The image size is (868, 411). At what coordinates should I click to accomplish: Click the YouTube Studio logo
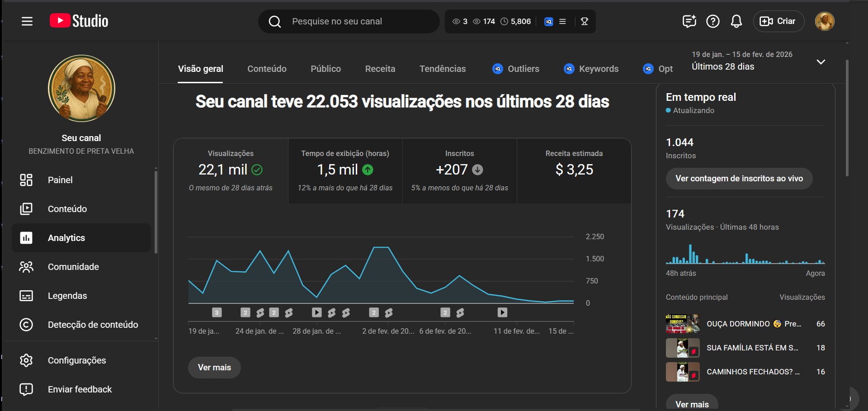point(79,21)
